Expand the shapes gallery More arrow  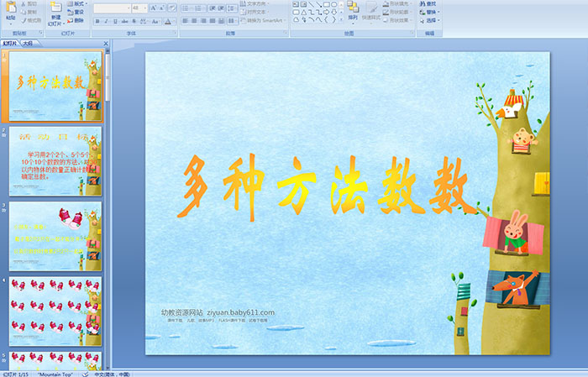(341, 18)
